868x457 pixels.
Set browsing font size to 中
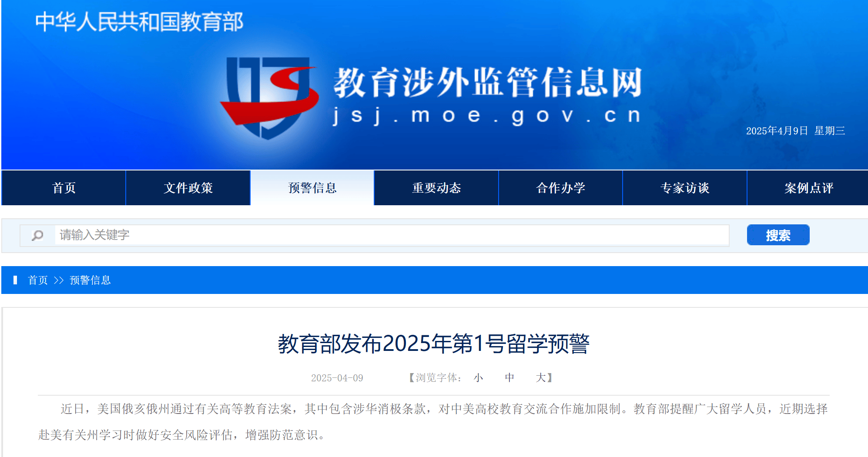click(x=509, y=377)
